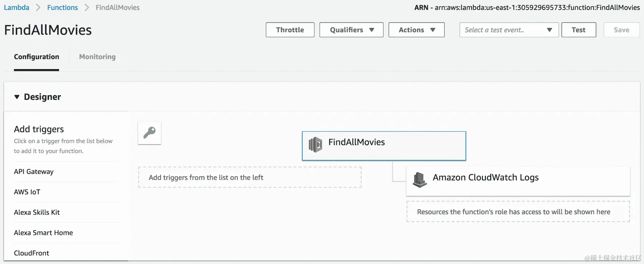644x264 pixels.
Task: Open the Select a test event dropdown
Action: point(509,30)
